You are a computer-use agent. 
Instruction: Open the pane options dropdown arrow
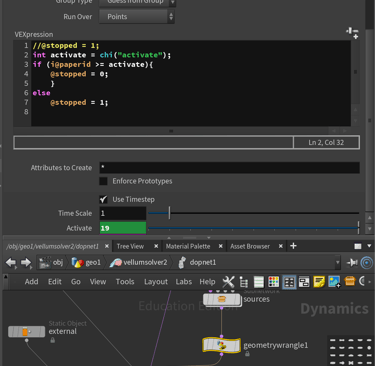(369, 246)
